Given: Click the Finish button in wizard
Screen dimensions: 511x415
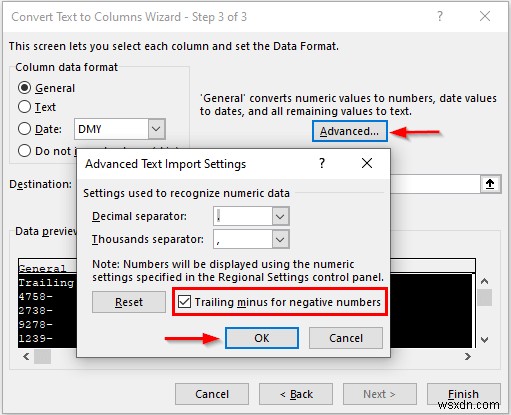Looking at the screenshot, I should pos(463,394).
